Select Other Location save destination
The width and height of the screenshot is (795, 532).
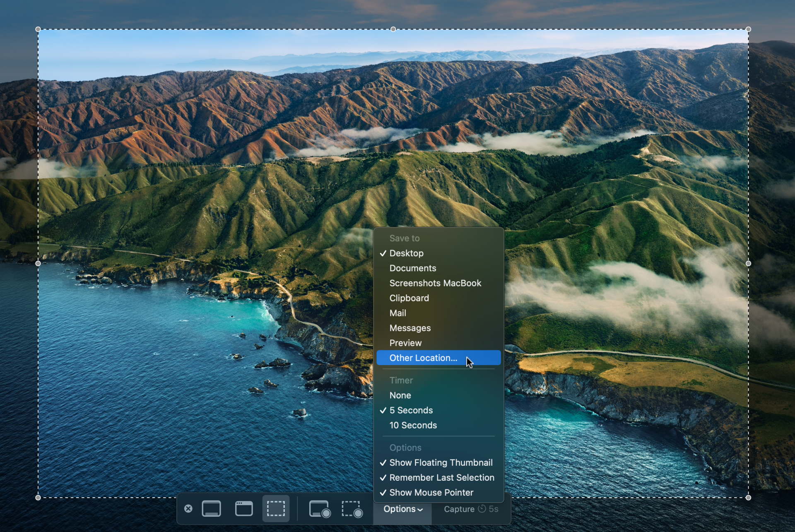pos(424,357)
